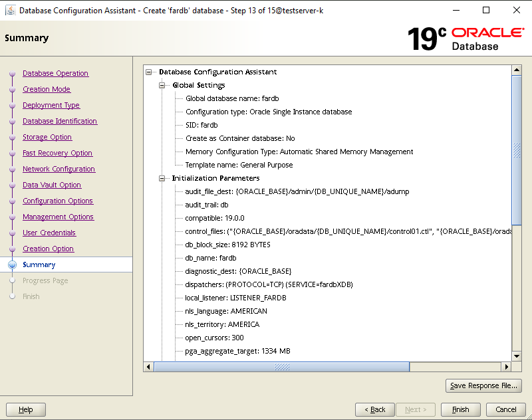Screen dimensions: 532x420
Task: Jump to the Database Identification step
Action: 60,121
